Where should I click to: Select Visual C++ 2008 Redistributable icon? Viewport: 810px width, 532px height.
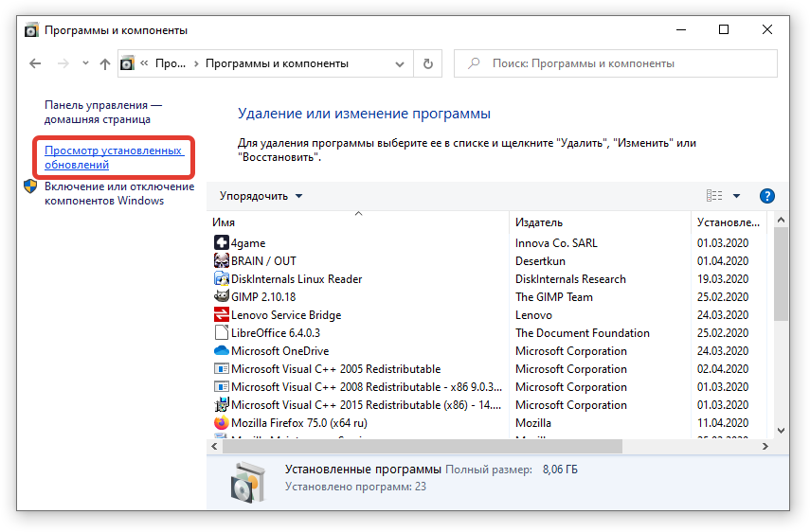(x=221, y=386)
